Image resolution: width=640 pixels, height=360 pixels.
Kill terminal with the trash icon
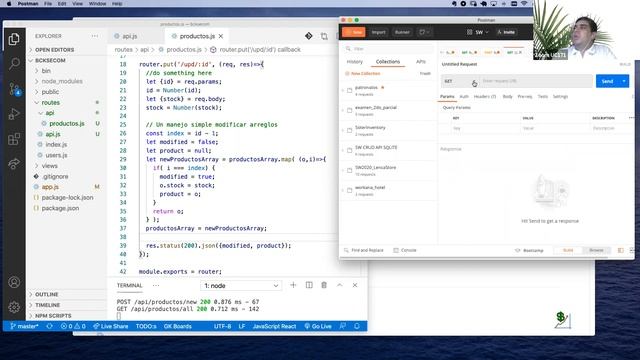pos(324,285)
